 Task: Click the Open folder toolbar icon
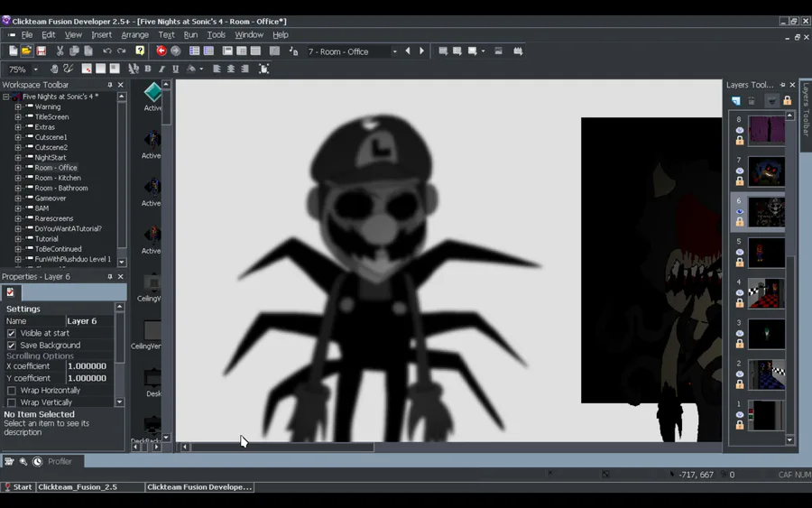[x=27, y=51]
